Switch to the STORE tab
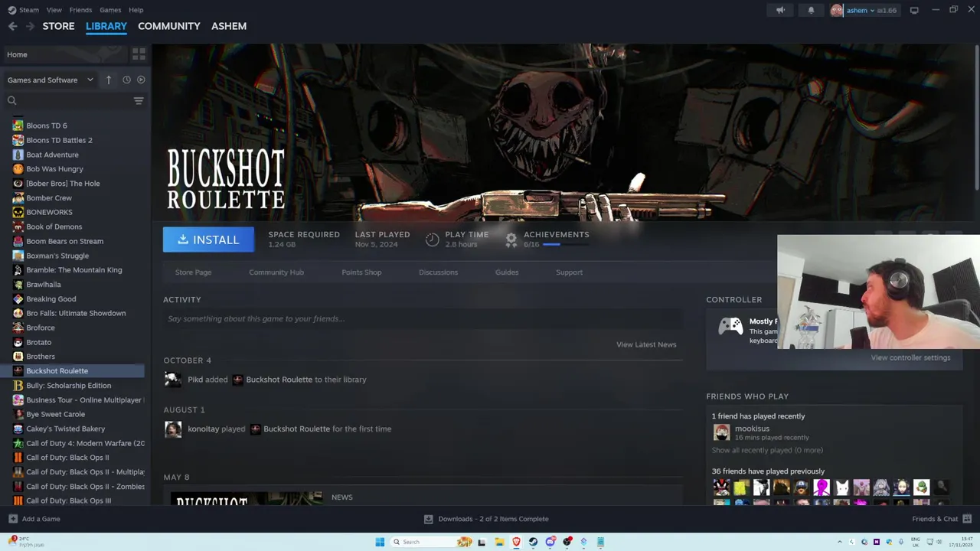Screen dimensions: 980x551 point(58,26)
